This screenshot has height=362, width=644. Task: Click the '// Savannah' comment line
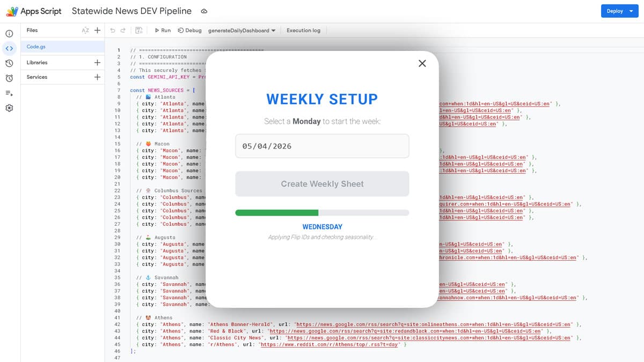(157, 277)
